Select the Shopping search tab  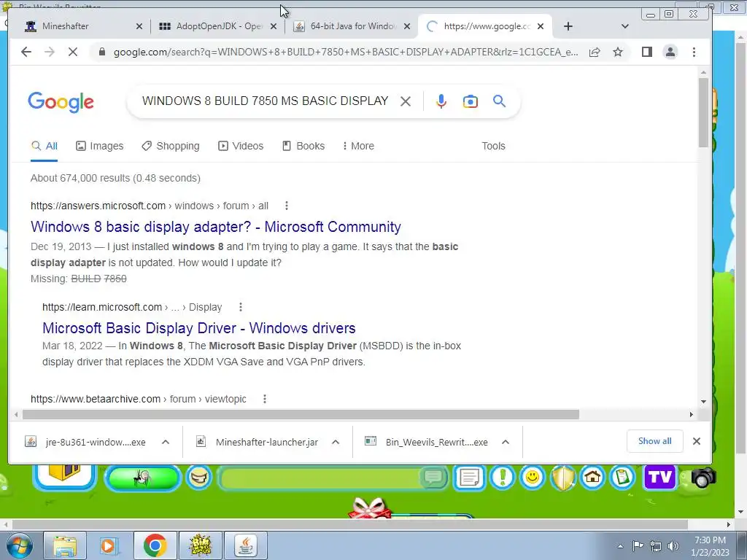[x=171, y=146]
